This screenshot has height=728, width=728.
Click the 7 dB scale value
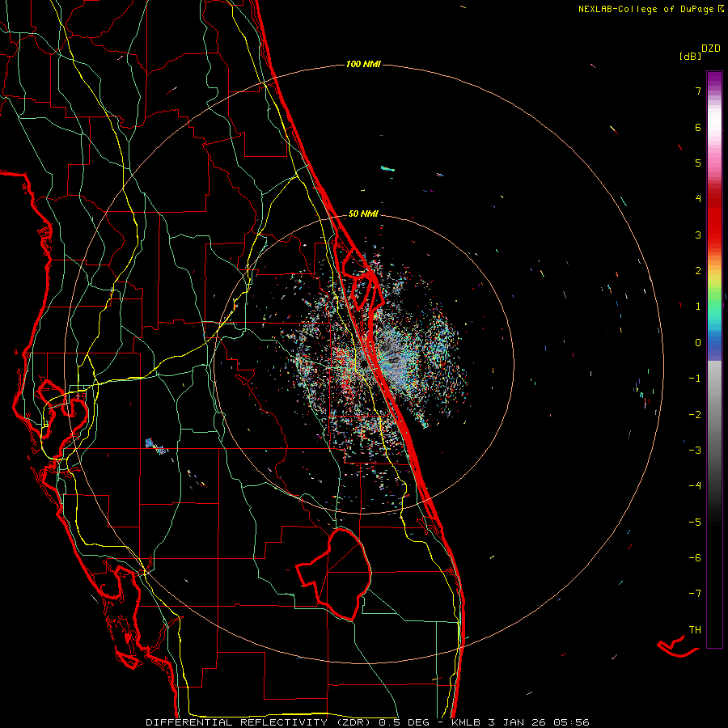698,91
